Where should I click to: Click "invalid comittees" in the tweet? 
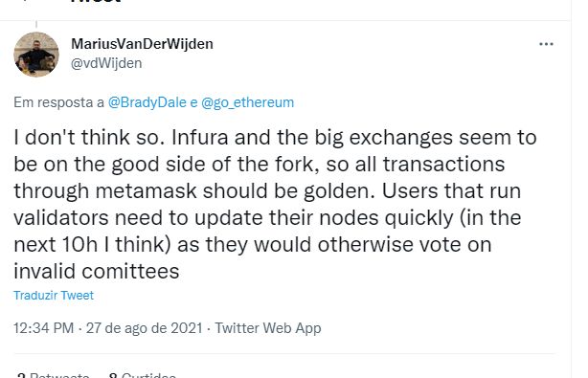(x=97, y=271)
